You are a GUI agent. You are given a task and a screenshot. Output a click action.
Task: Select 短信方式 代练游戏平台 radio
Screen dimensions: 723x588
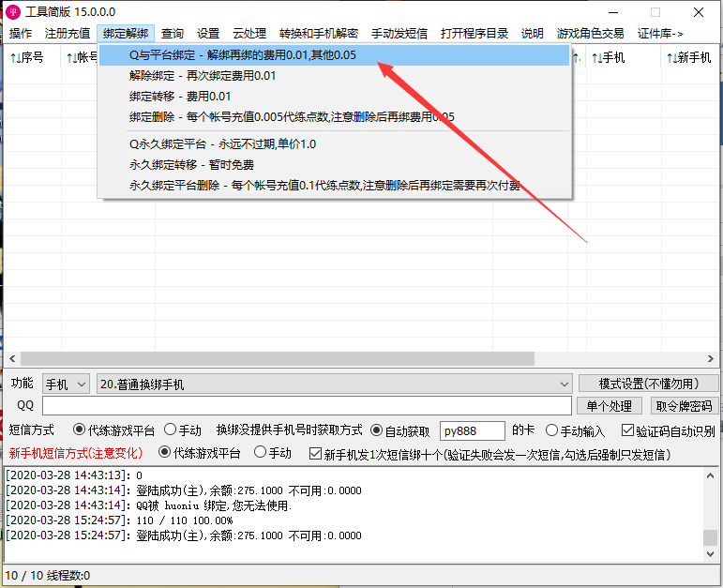tap(113, 430)
